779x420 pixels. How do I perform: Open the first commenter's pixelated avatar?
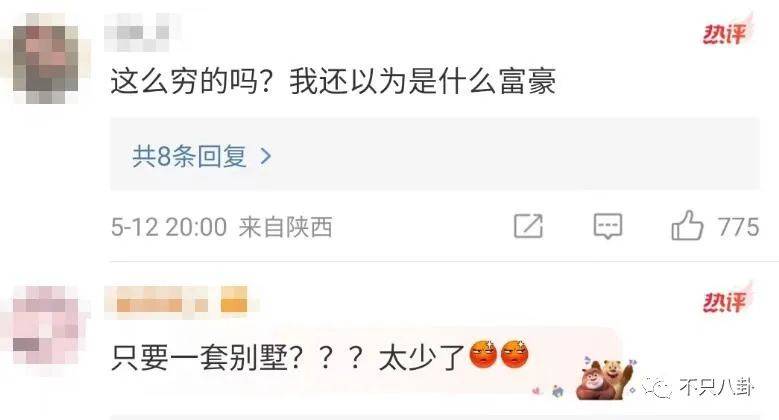point(46,59)
